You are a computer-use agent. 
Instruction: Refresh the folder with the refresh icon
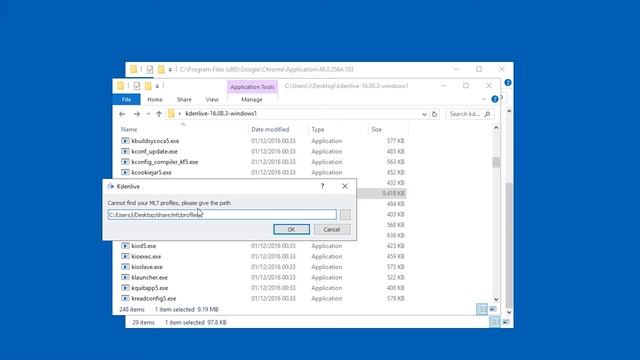[434, 114]
